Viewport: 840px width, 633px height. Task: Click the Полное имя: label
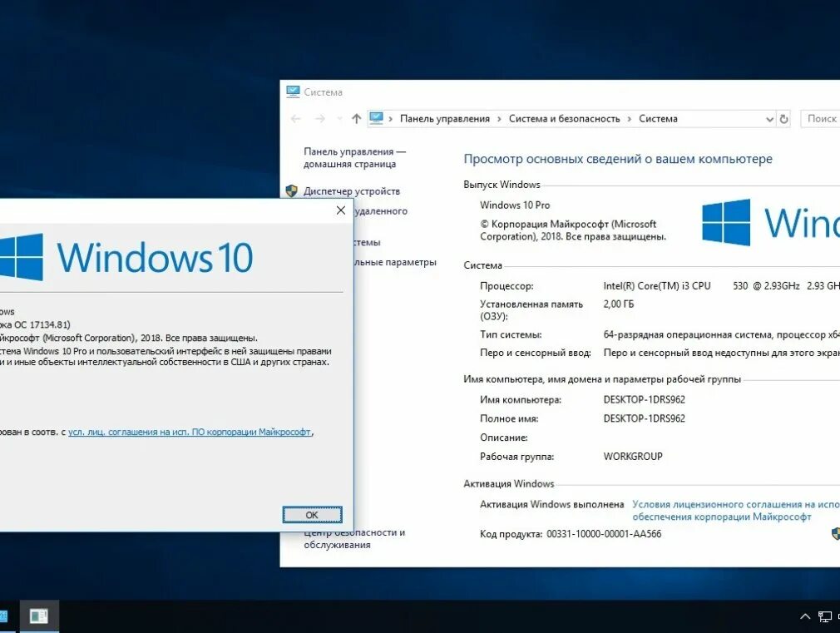click(x=509, y=418)
